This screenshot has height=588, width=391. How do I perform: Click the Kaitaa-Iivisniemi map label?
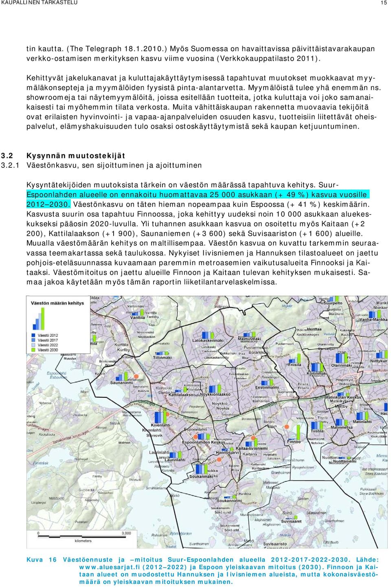pyautogui.click(x=252, y=449)
